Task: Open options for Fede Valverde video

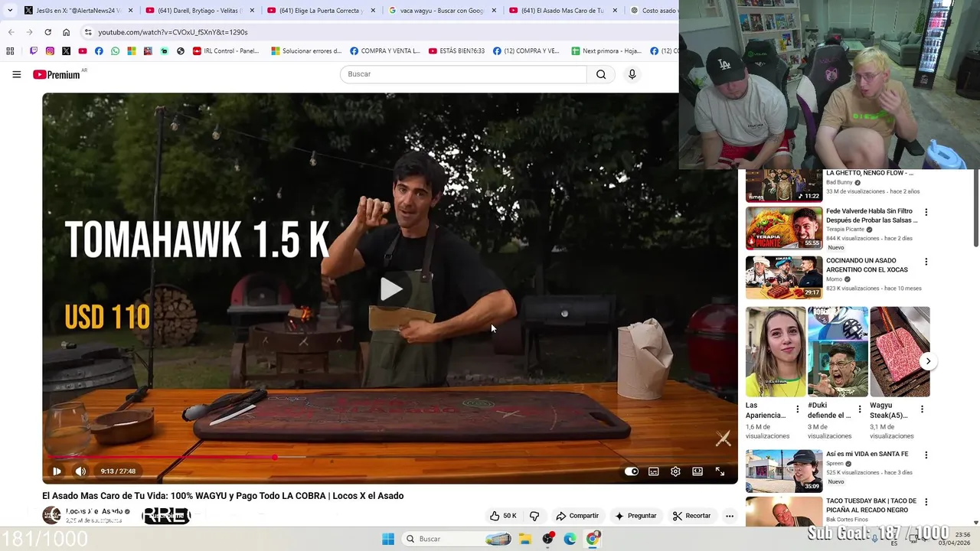Action: pyautogui.click(x=926, y=212)
